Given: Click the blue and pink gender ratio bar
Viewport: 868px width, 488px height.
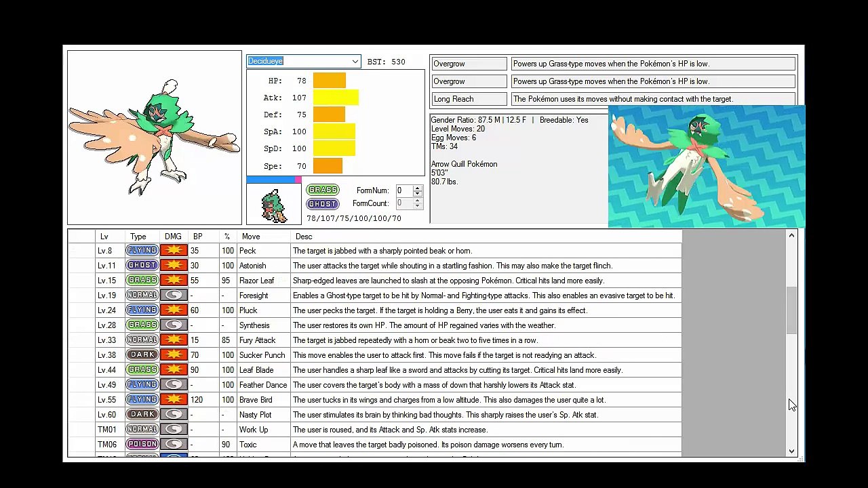Looking at the screenshot, I should 274,180.
